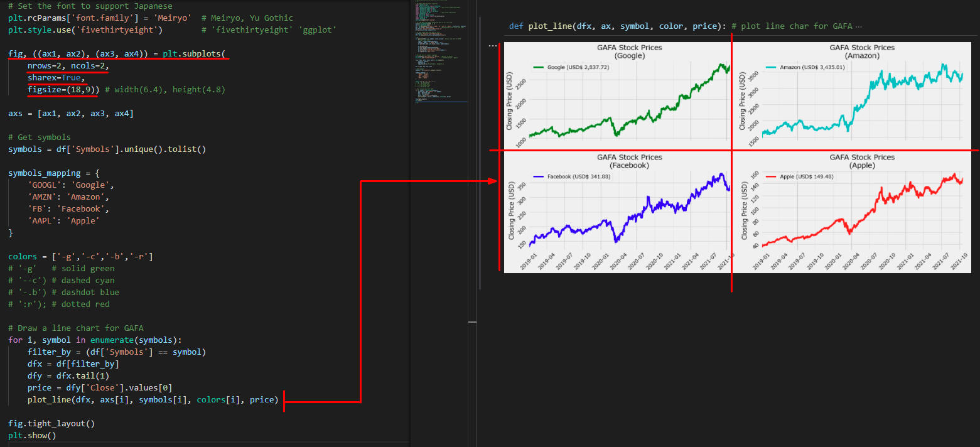Place cursor on plt.style.use fivethirtyeight line
The width and height of the screenshot is (980, 447).
(x=173, y=30)
